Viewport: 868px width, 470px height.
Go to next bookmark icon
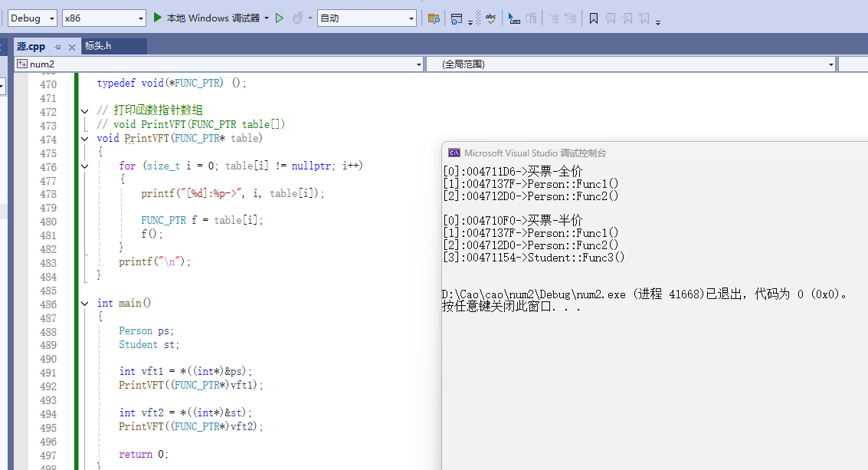[627, 19]
